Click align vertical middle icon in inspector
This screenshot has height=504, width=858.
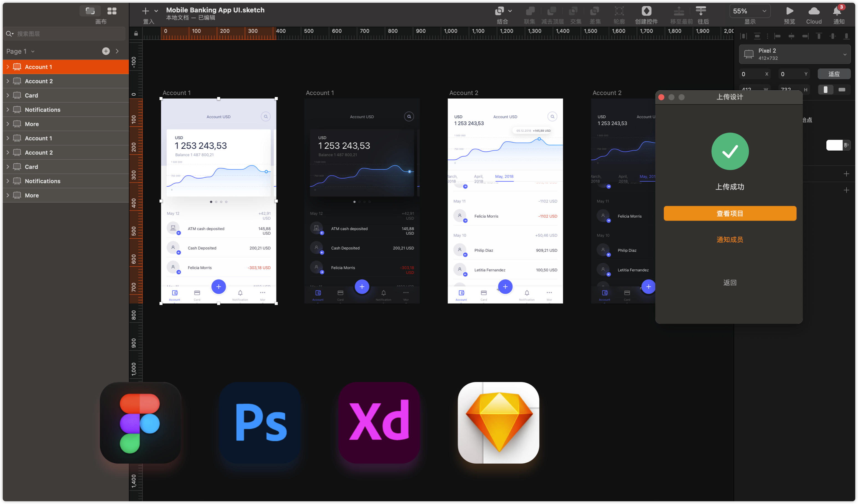(x=833, y=36)
